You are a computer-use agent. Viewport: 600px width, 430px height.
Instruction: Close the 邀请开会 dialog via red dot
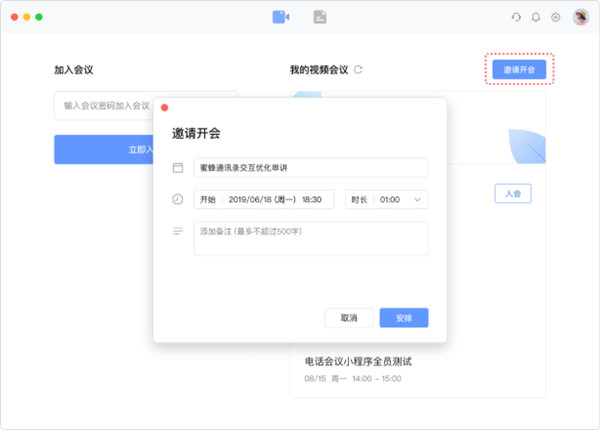tap(165, 108)
